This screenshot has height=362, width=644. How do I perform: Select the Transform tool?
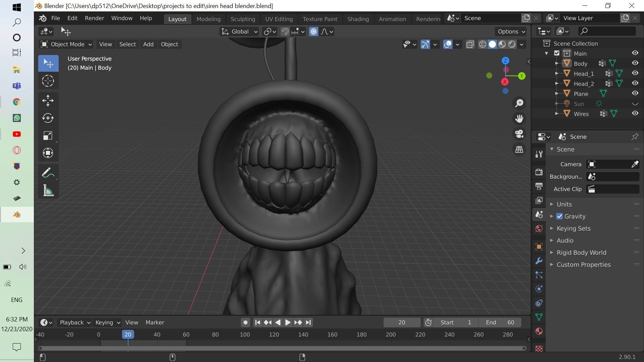(48, 153)
